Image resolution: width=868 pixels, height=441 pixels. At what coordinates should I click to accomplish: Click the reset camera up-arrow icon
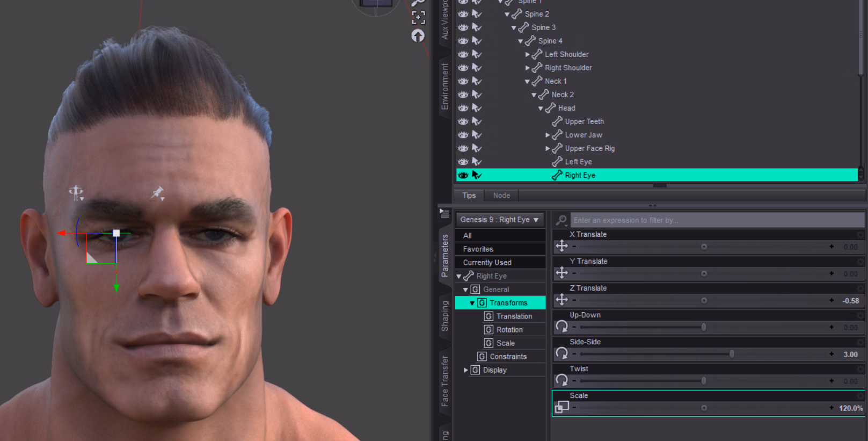coord(418,35)
